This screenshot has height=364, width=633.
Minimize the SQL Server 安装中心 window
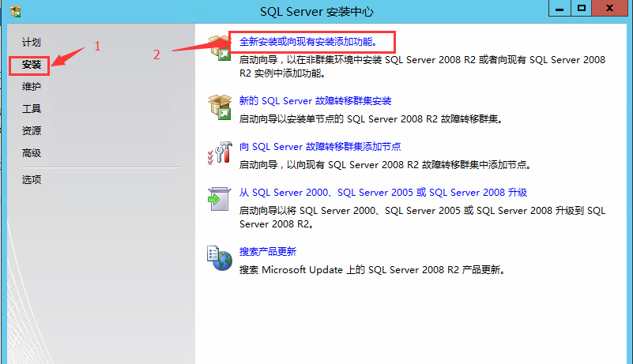coord(560,8)
